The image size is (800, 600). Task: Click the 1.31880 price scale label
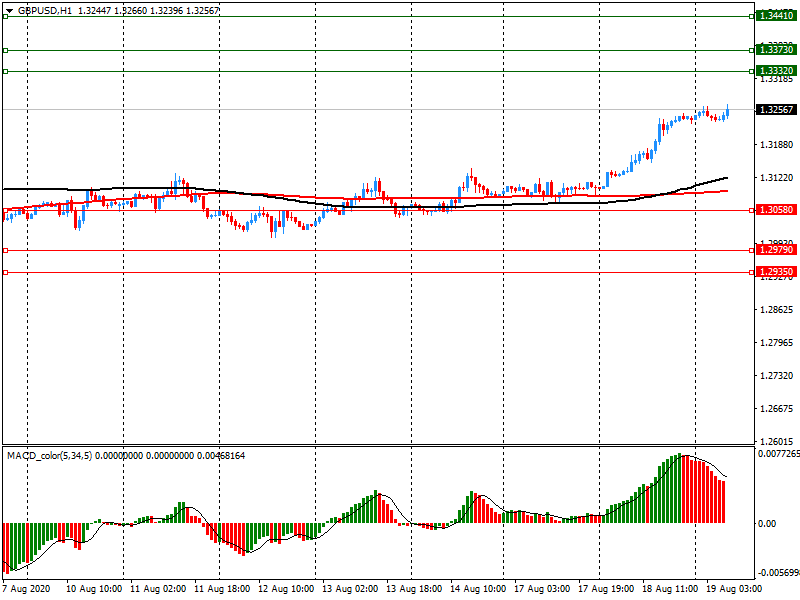pos(776,145)
